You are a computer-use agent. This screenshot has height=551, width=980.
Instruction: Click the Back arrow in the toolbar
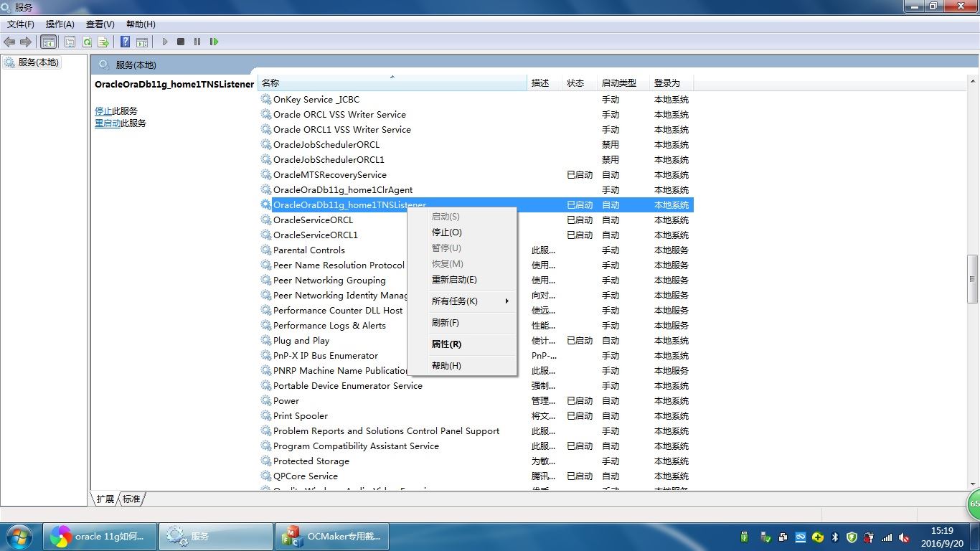(9, 42)
